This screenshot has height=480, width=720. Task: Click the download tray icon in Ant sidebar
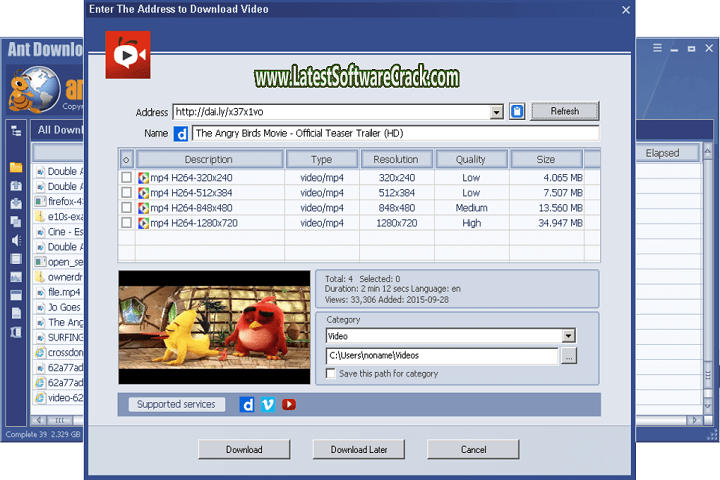(x=16, y=203)
